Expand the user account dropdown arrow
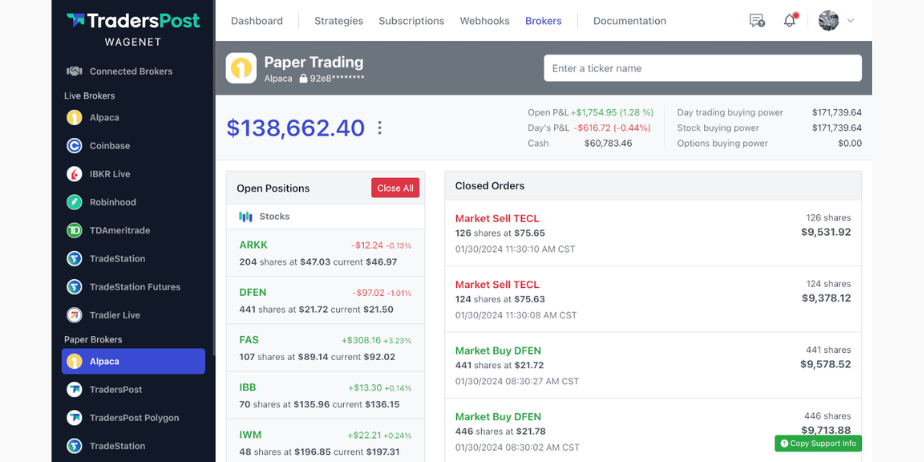This screenshot has width=924, height=462. (x=850, y=21)
